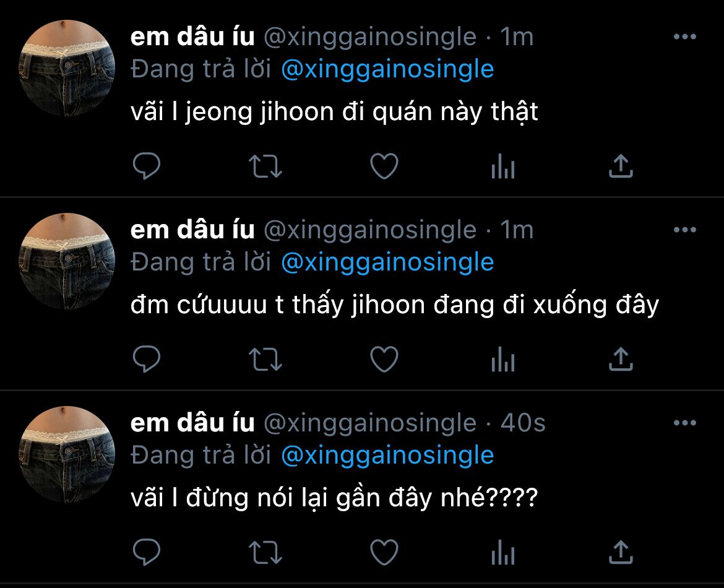
Task: Open @xinggainosingle reply link in third tweet
Action: [387, 456]
